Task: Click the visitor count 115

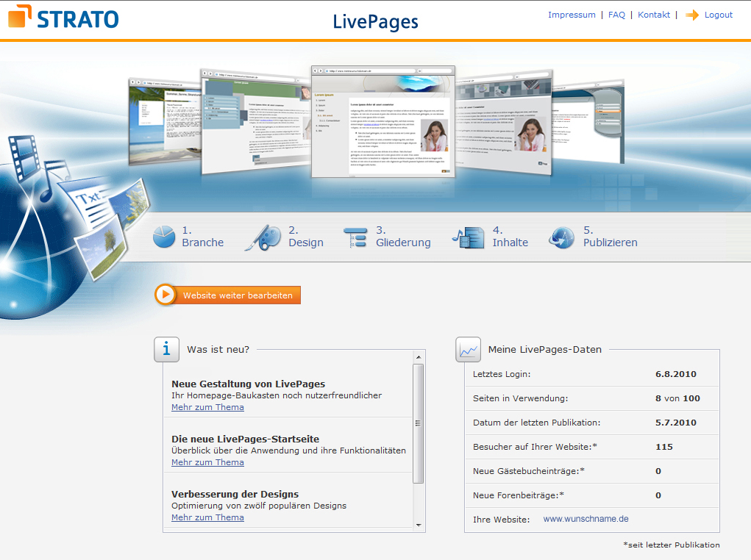Action: [x=663, y=447]
